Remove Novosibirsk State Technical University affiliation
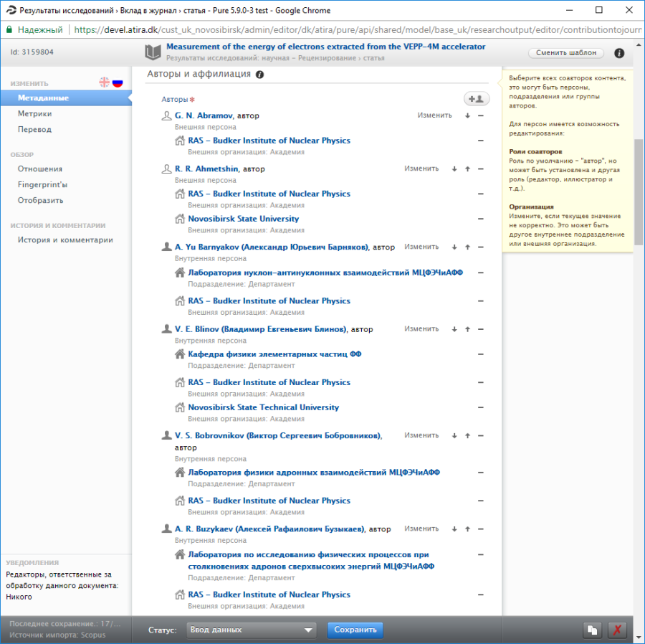 click(x=480, y=407)
